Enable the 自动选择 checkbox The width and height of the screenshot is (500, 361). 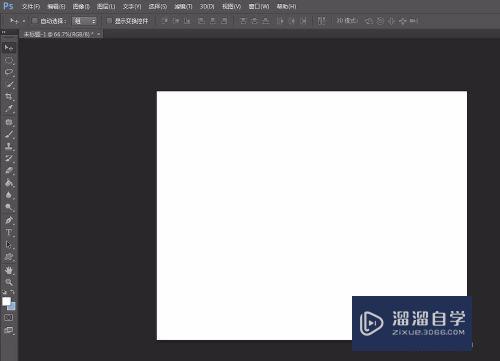(34, 21)
